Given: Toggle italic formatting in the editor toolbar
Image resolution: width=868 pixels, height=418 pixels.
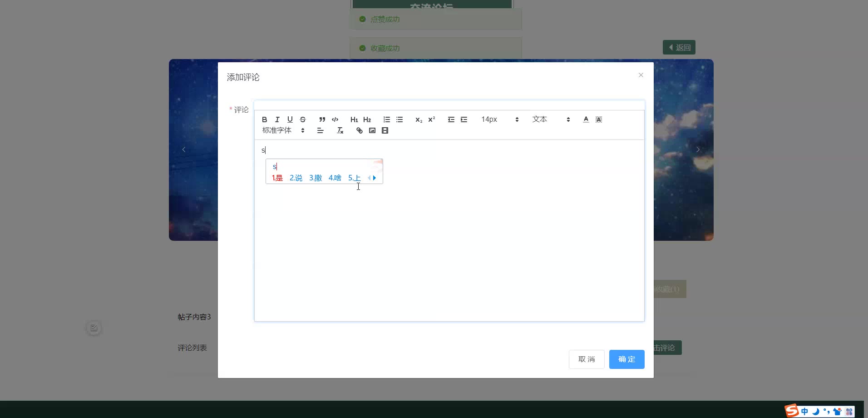Looking at the screenshot, I should pyautogui.click(x=277, y=119).
